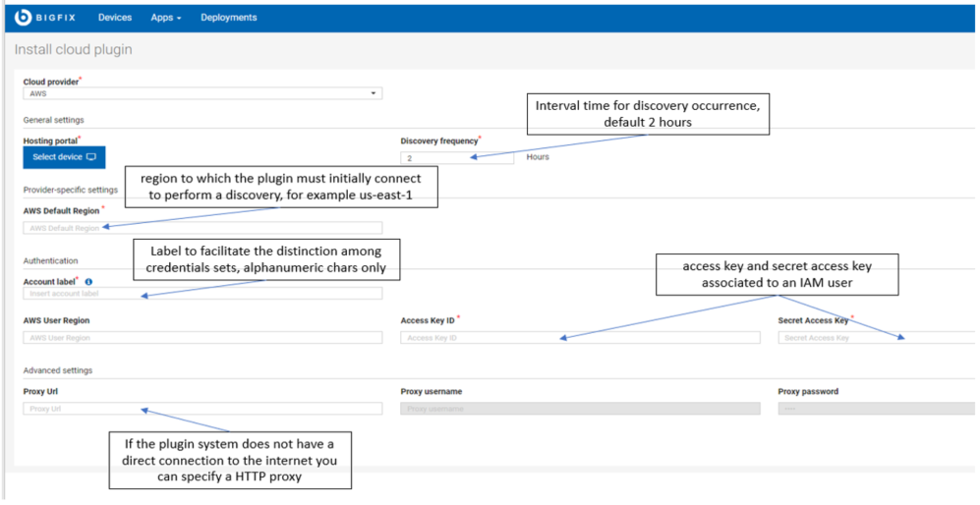Screen dimensions: 980x505
Task: Focus the AWS Default Region field
Action: click(202, 228)
